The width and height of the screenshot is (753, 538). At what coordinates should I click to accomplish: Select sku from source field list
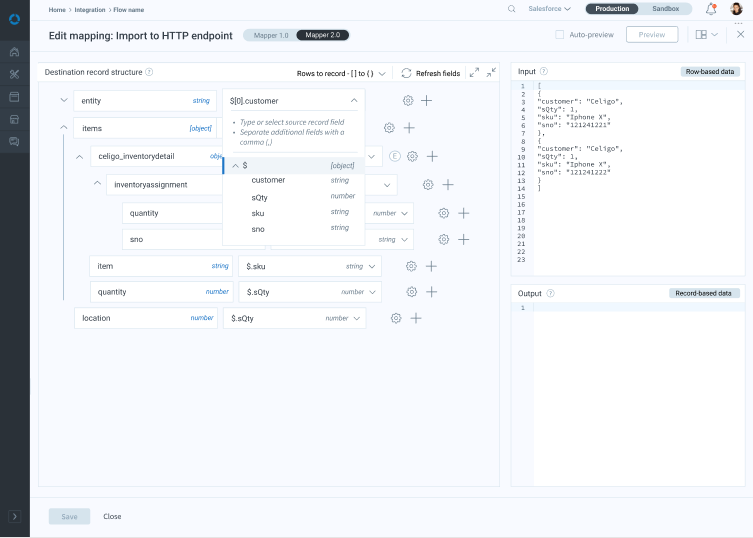point(258,213)
